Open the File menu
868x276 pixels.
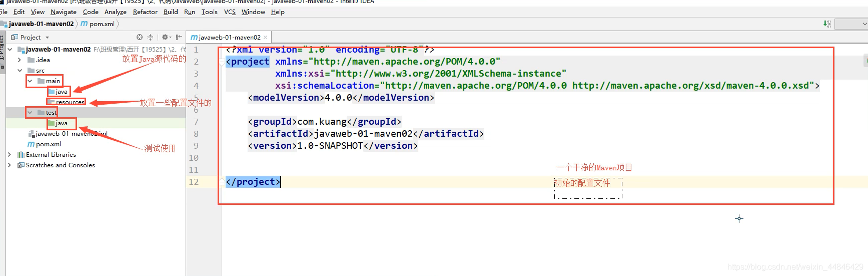click(x=4, y=12)
